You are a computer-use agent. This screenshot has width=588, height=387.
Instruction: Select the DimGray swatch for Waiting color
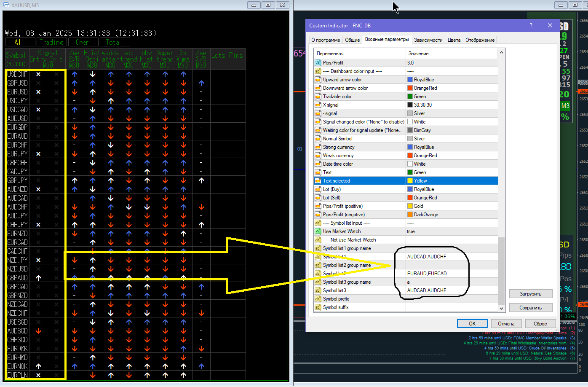410,130
